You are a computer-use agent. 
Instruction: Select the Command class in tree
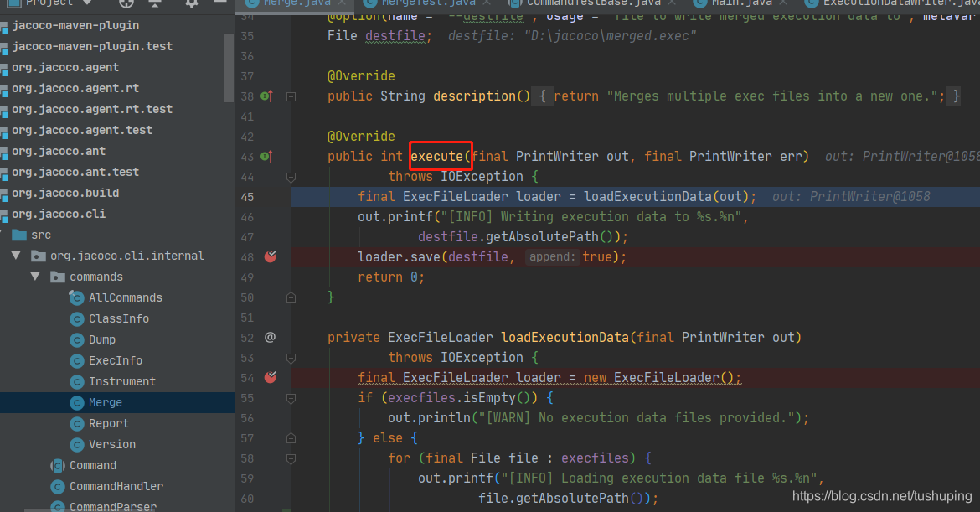(92, 465)
